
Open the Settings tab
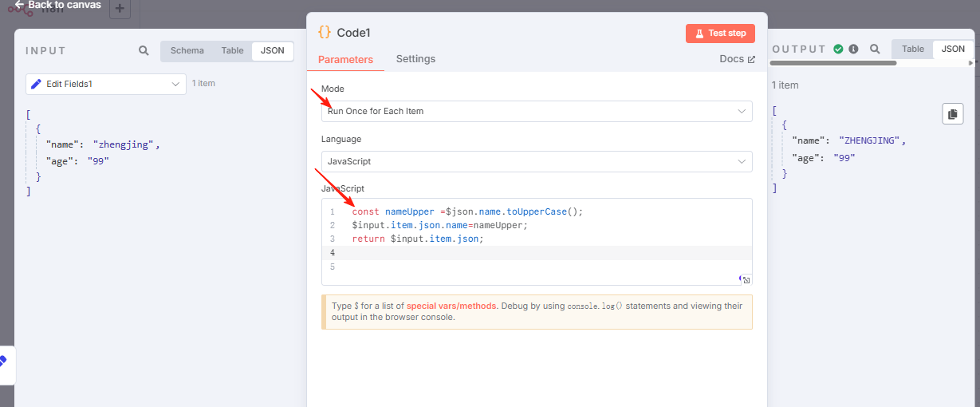(415, 59)
